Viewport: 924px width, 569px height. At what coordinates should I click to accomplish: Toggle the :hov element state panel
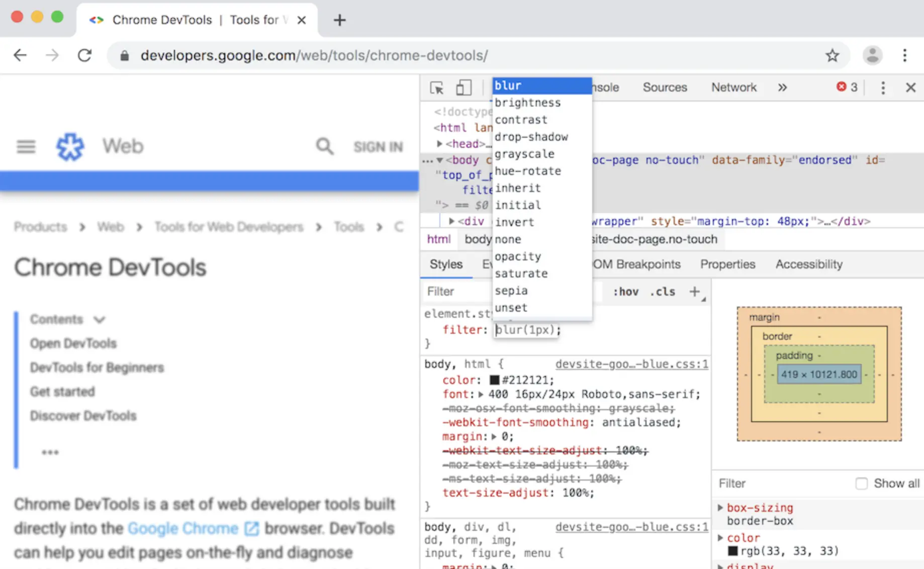click(x=626, y=292)
